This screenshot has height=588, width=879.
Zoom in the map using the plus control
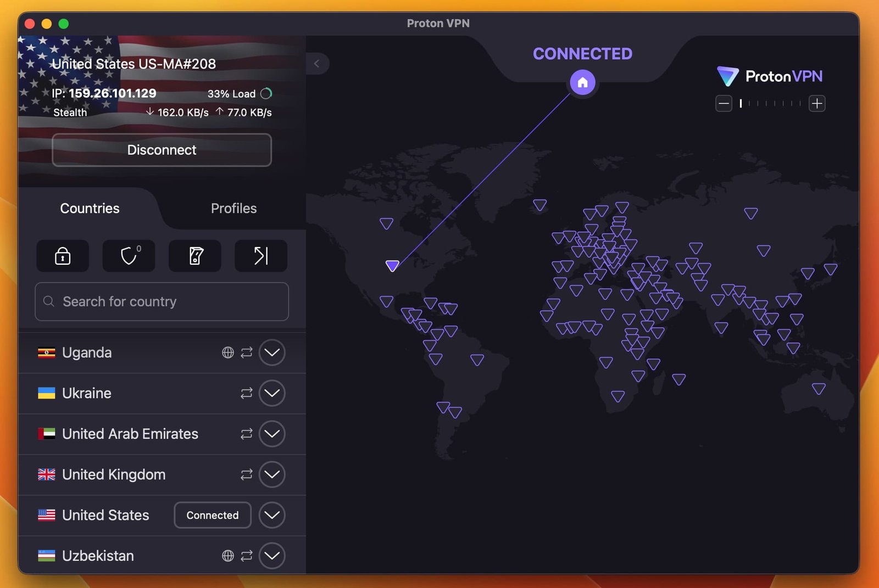pyautogui.click(x=817, y=103)
